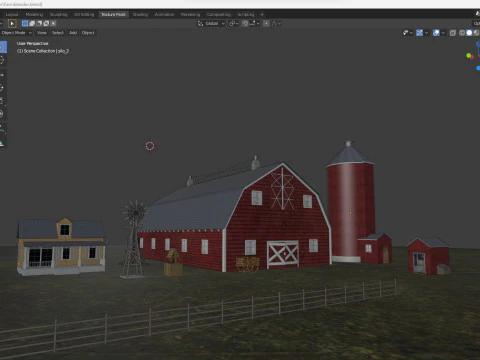Switch to UV Editing workspace
The height and width of the screenshot is (360, 480).
pyautogui.click(x=84, y=14)
